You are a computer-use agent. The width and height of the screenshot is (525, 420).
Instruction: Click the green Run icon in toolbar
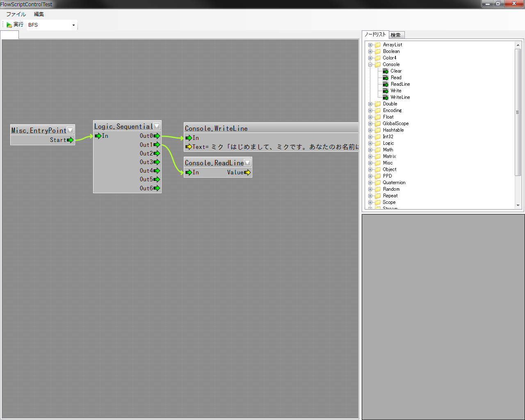coord(9,25)
